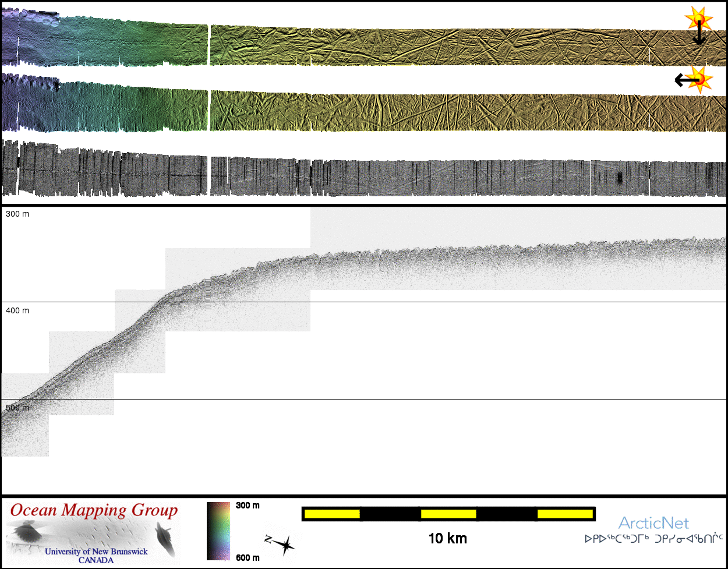Click the 10 km scale bar label
Screen dimensions: 728x569
click(447, 539)
